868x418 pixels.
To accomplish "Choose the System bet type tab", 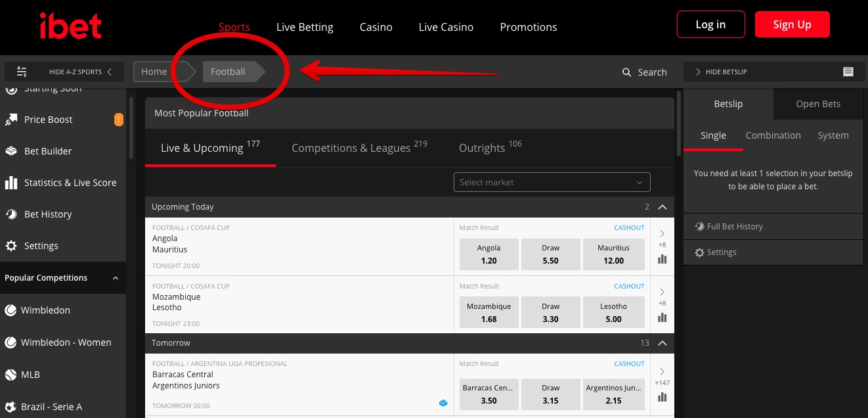I will click(833, 135).
